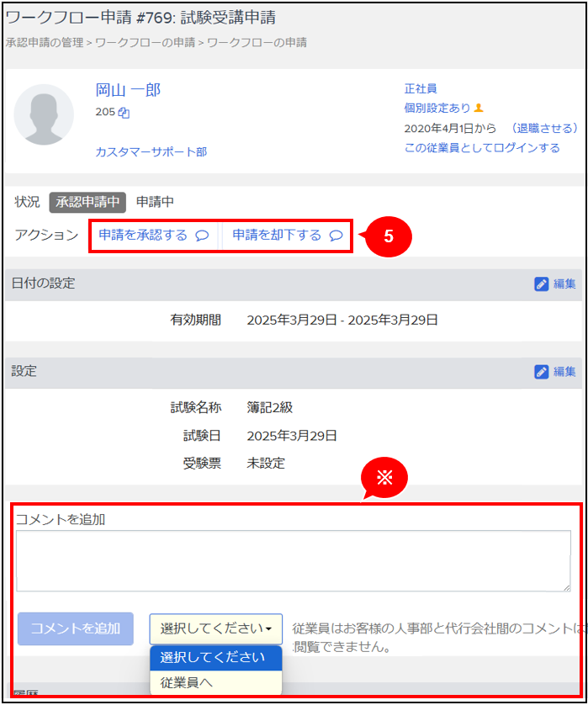Viewport: 588px width, 705px height.
Task: Click the pencil edit icon in 設定 header
Action: (x=542, y=372)
